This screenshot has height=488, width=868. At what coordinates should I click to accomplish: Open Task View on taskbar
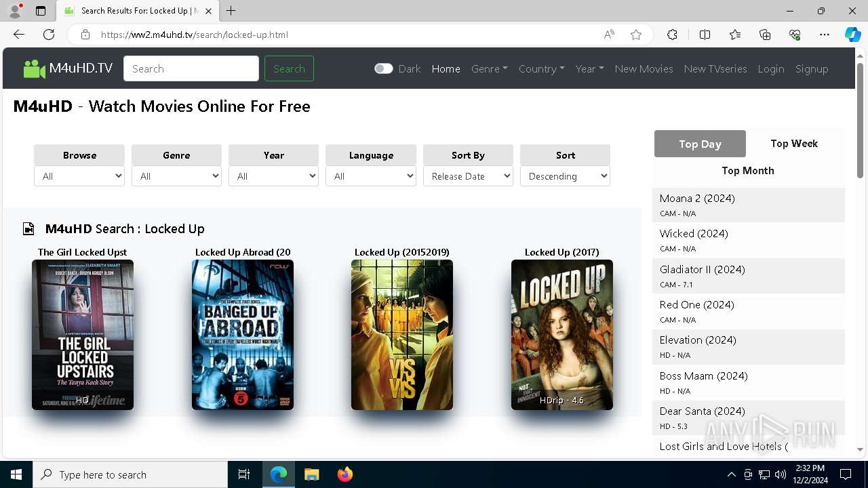click(244, 474)
